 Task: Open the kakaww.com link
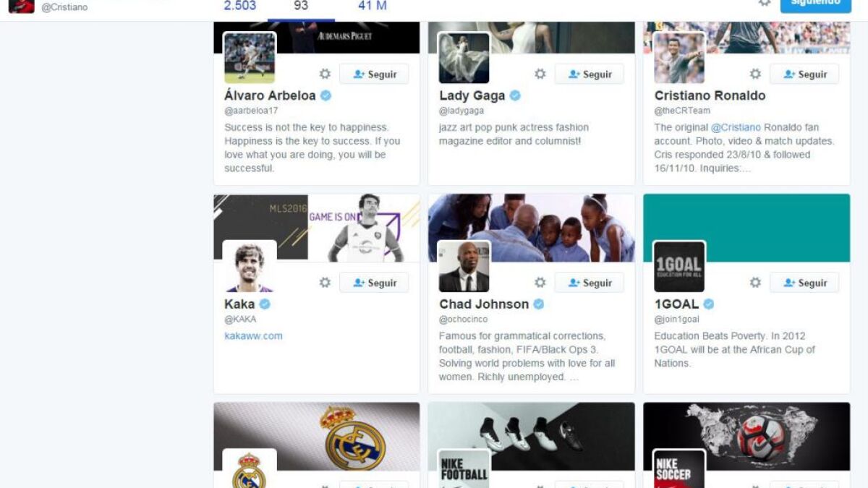(253, 335)
